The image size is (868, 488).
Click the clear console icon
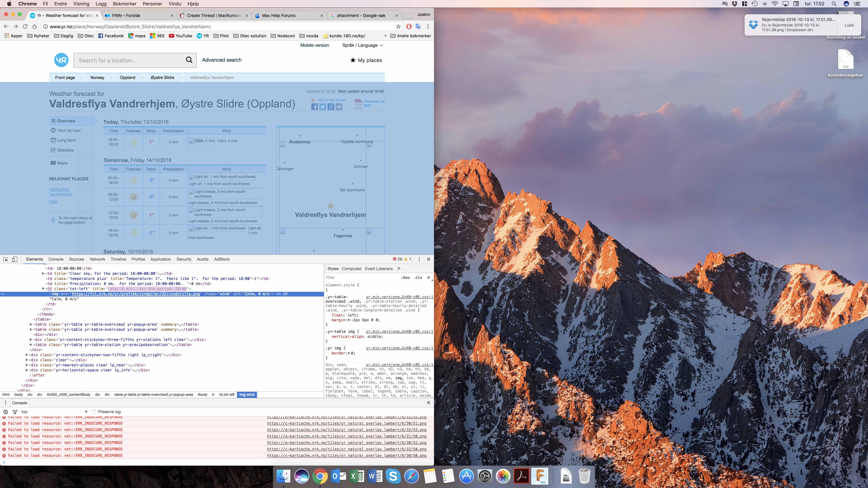coord(5,412)
